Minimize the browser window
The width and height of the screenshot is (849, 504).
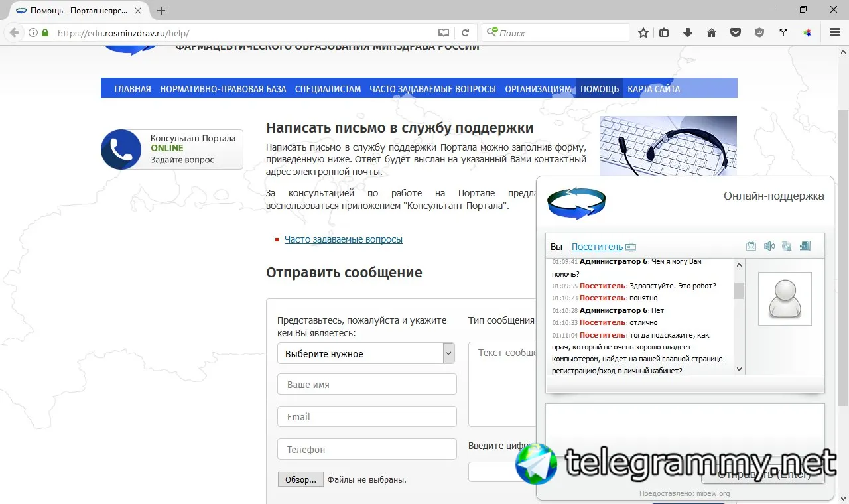click(773, 9)
